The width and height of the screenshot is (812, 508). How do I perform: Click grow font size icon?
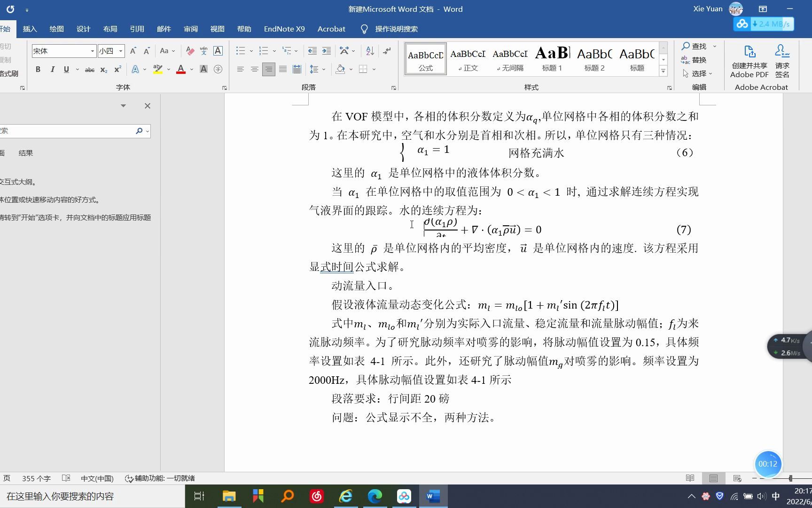point(133,51)
